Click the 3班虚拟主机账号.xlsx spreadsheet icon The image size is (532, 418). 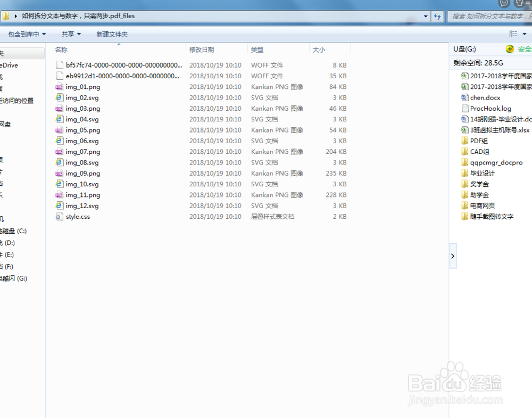[465, 130]
